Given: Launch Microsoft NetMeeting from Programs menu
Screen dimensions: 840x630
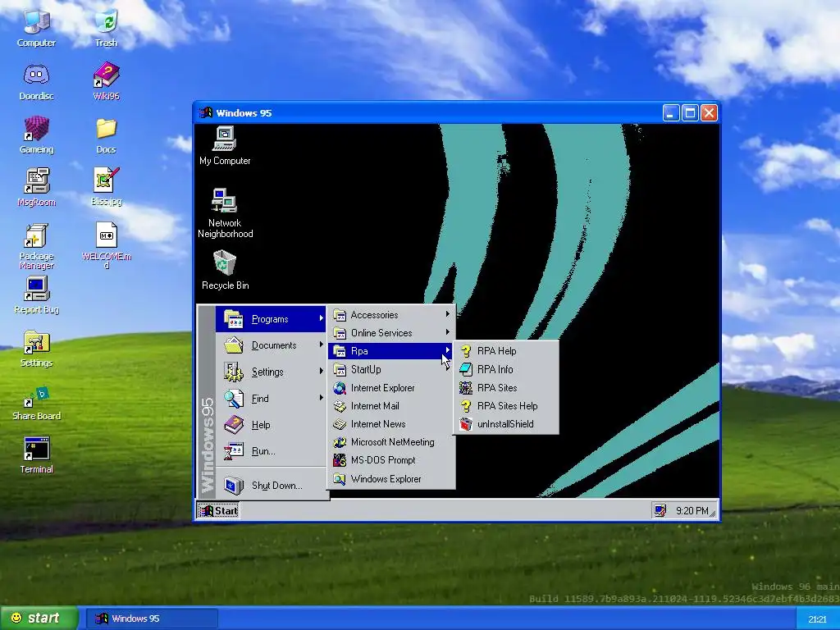Looking at the screenshot, I should tap(391, 442).
